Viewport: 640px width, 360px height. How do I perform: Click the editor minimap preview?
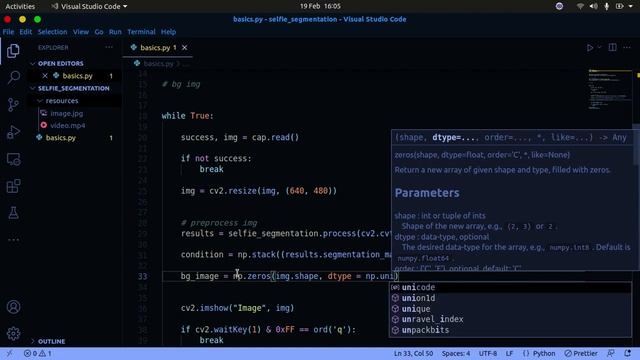610,90
